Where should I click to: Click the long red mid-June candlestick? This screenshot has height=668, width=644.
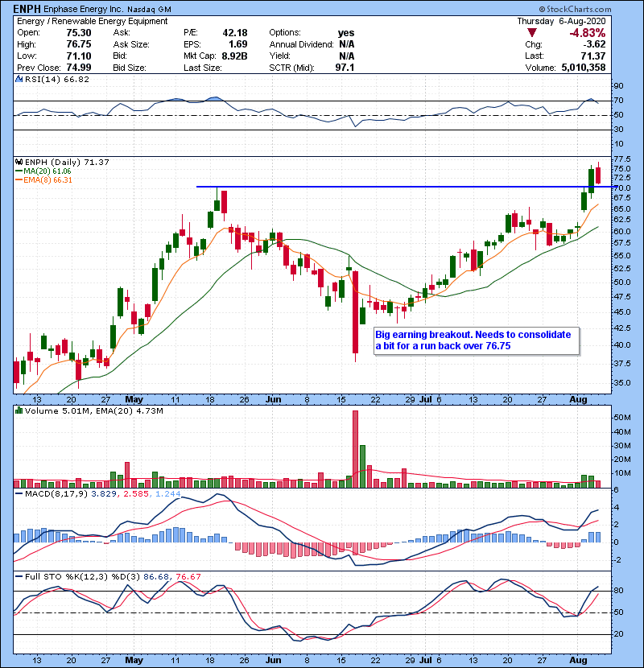point(356,316)
